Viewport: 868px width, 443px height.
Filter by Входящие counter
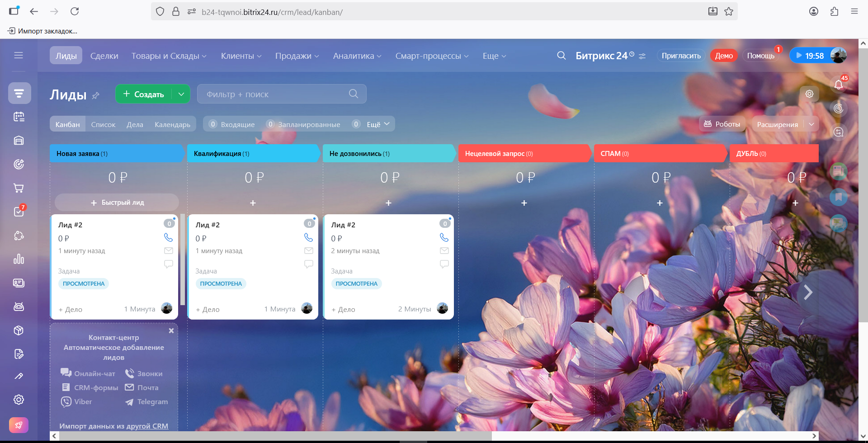tap(232, 124)
